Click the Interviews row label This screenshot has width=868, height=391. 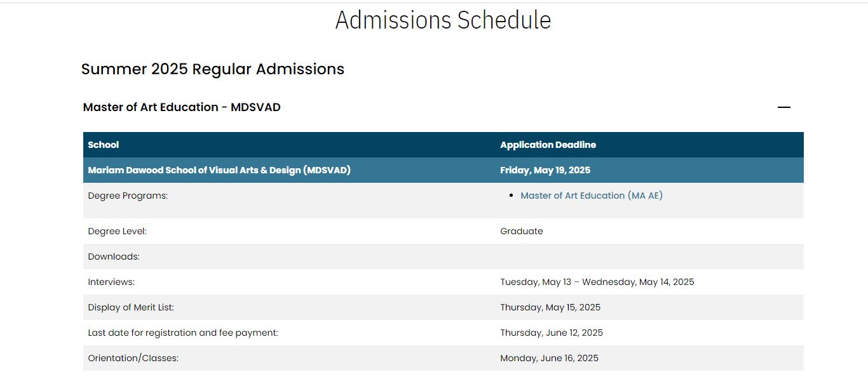pyautogui.click(x=111, y=282)
